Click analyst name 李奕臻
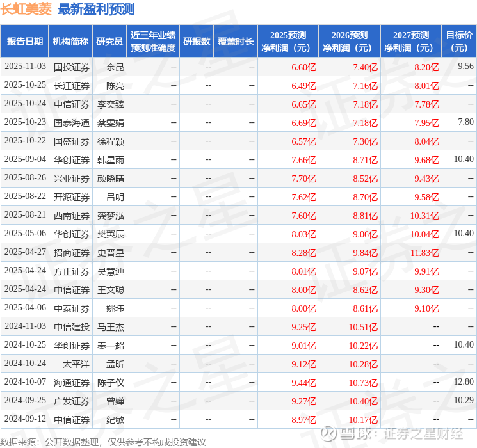 coord(111,104)
